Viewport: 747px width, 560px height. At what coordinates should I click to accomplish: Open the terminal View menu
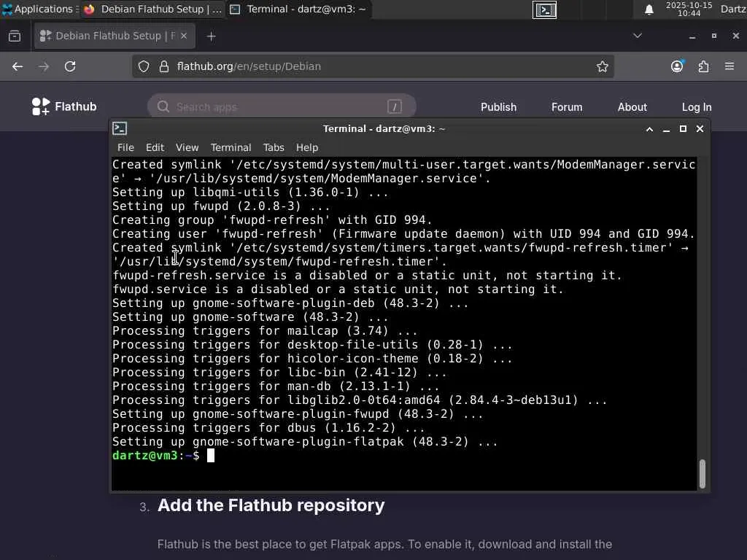point(187,147)
